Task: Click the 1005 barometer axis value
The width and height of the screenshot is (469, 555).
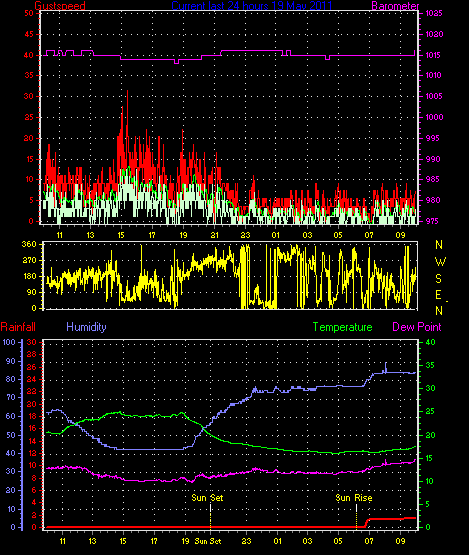Action: pyautogui.click(x=434, y=96)
